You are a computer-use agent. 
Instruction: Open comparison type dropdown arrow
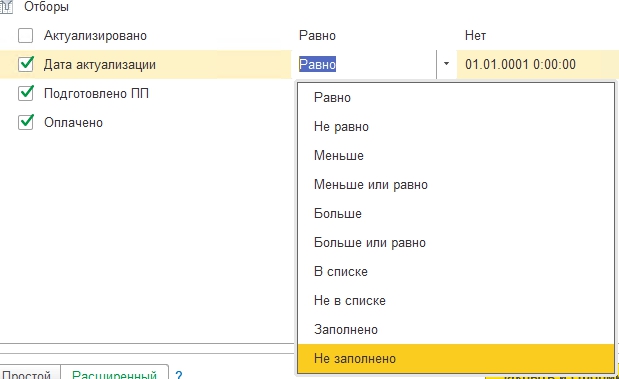click(x=446, y=64)
